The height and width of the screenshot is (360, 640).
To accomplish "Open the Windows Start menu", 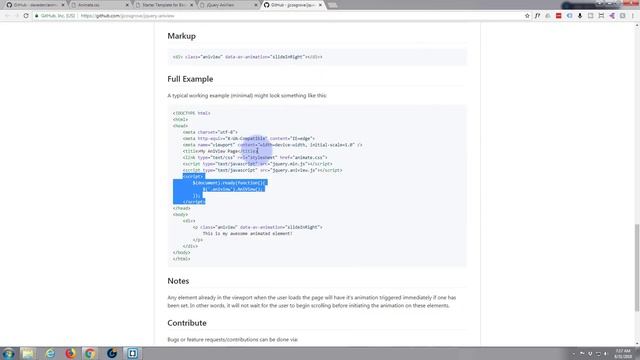I will 8,353.
